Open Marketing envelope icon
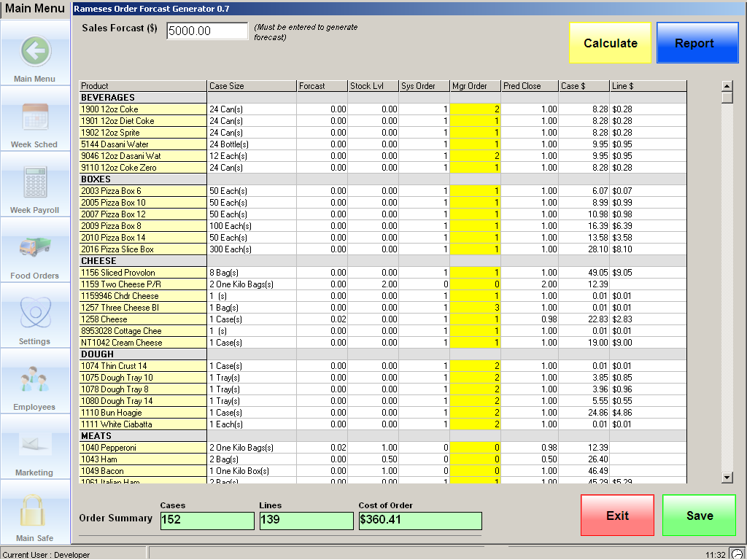 coord(34,445)
